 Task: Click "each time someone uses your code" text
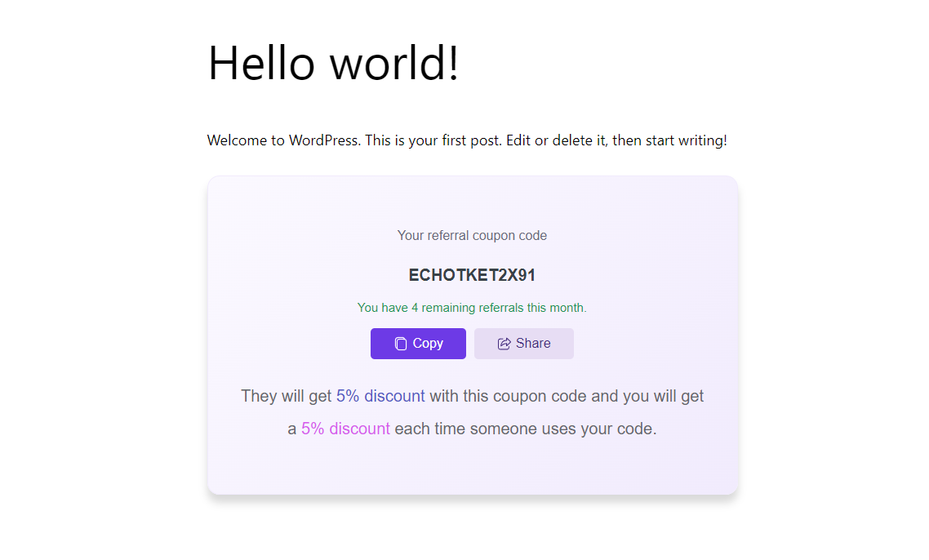click(x=523, y=429)
